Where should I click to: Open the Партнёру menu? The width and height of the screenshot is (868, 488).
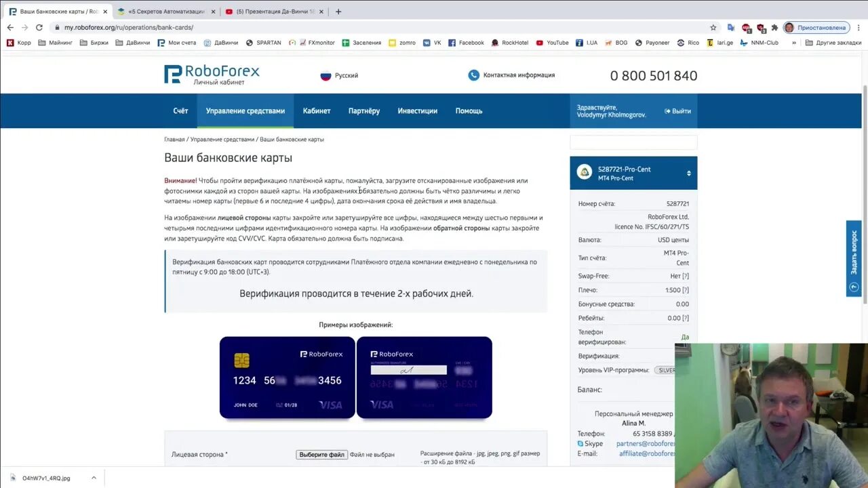point(364,111)
